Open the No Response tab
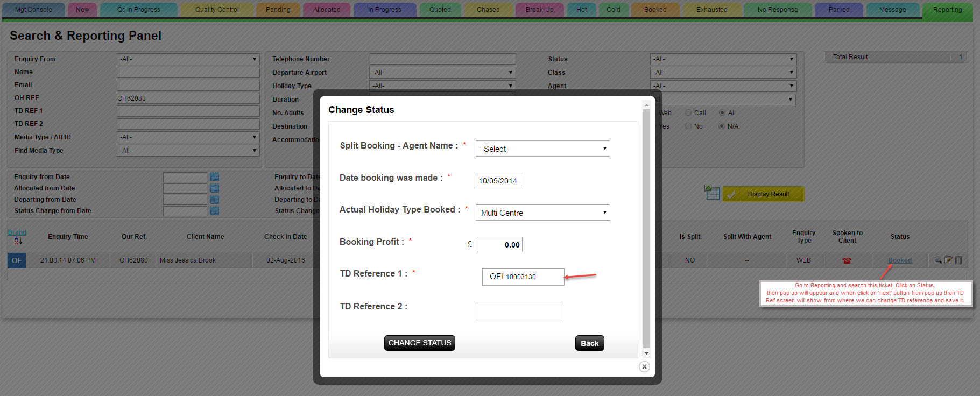The width and height of the screenshot is (980, 396). (778, 10)
